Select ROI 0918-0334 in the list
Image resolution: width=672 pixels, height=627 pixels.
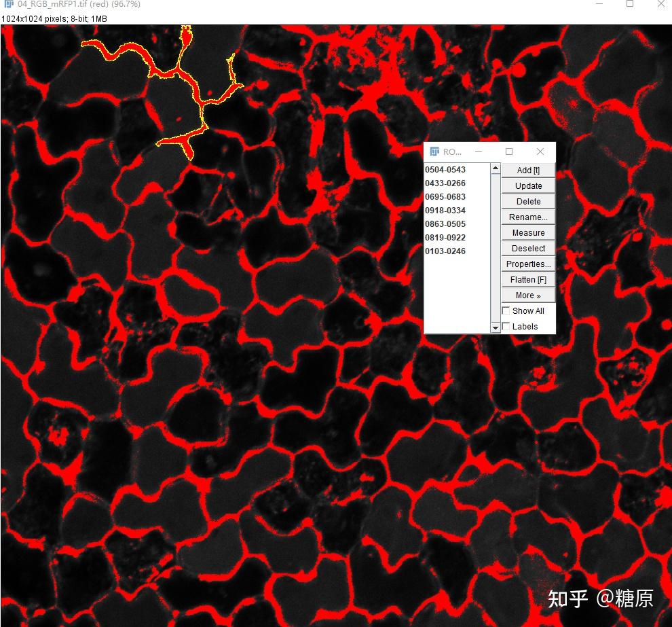click(x=445, y=210)
